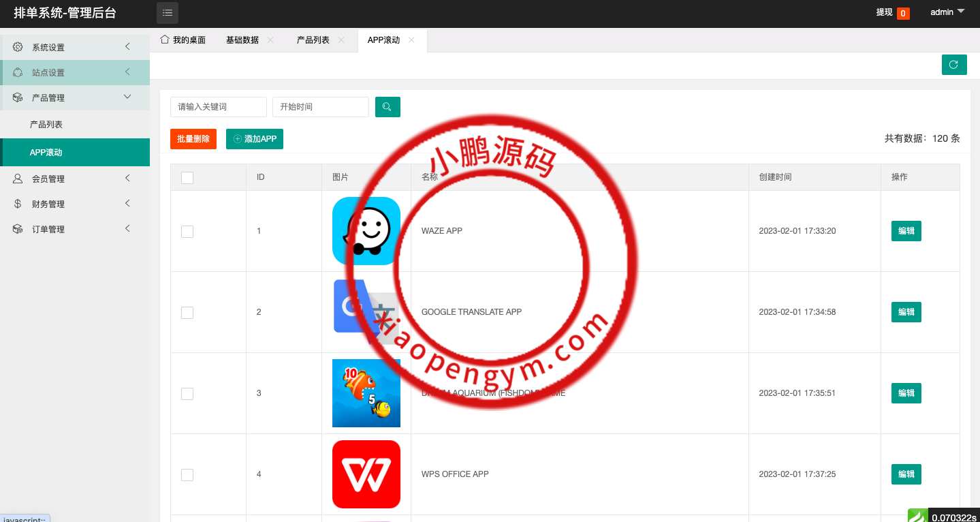
Task: Close the 产品列表 tab
Action: (x=341, y=40)
